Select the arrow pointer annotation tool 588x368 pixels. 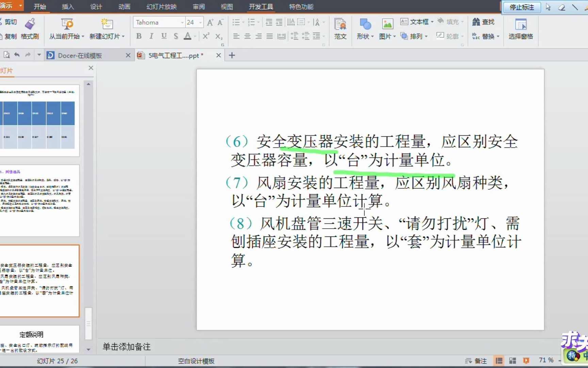coord(548,7)
